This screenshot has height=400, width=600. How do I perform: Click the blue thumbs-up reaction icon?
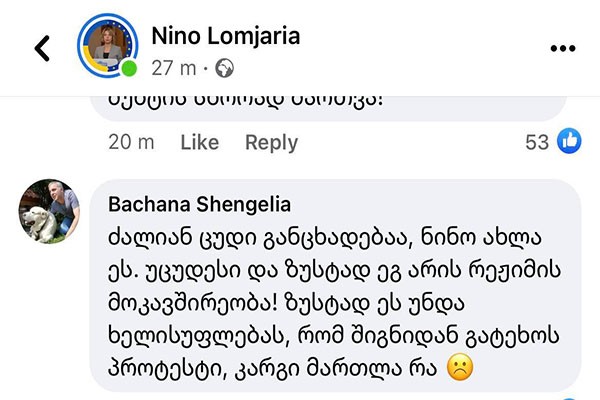(569, 141)
